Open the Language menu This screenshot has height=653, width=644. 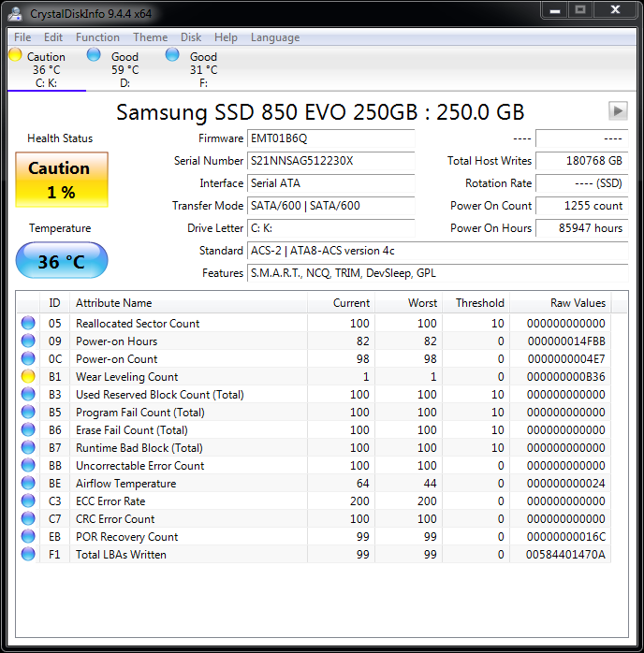point(275,37)
